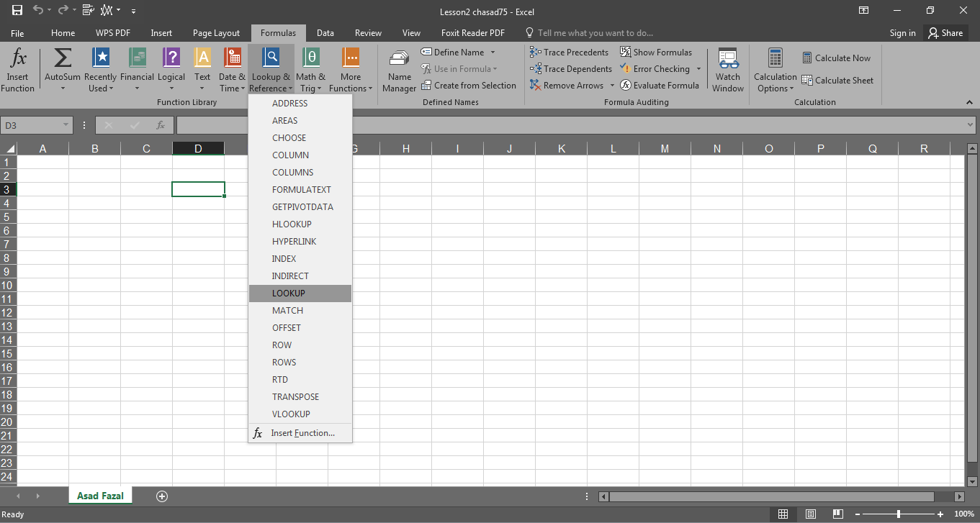This screenshot has width=980, height=523.
Task: Open the AutoSum sigma tool
Action: 63,58
